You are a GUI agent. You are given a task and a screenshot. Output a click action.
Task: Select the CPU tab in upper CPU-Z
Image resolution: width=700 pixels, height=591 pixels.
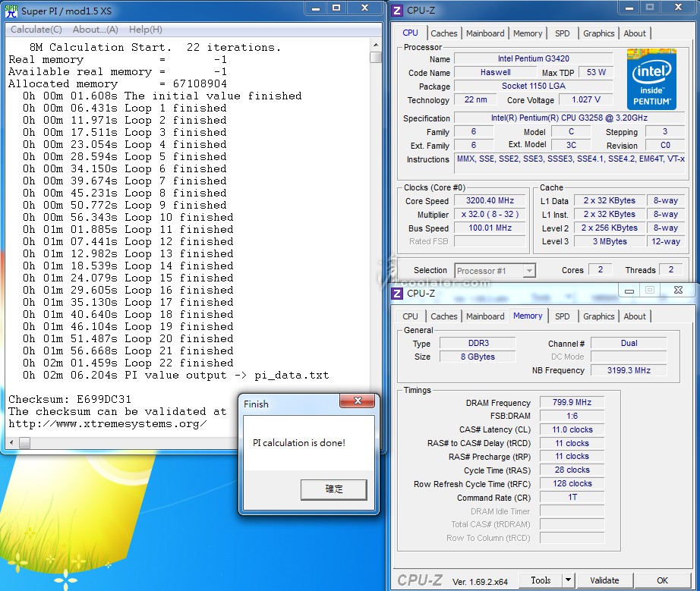tap(410, 33)
